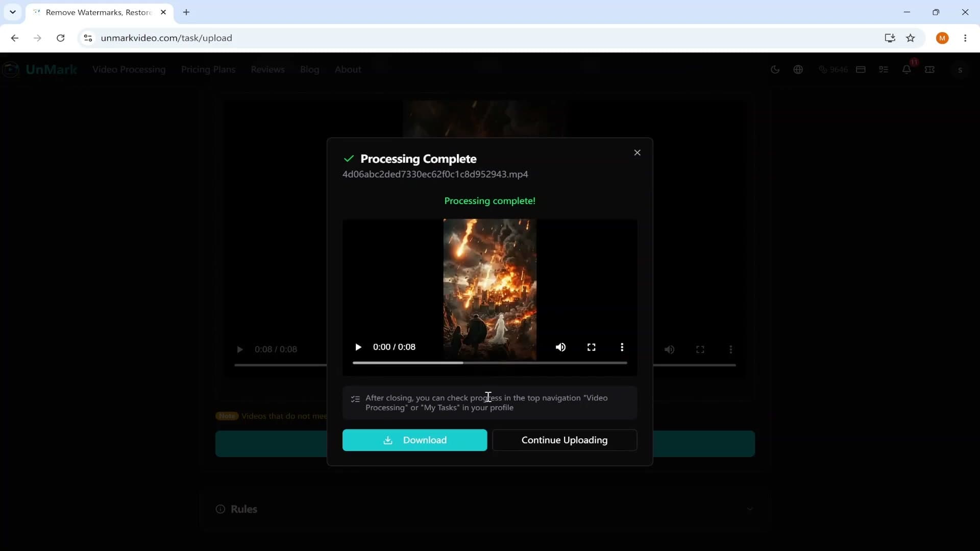Image resolution: width=980 pixels, height=551 pixels.
Task: Click the Continue Uploading button
Action: (x=565, y=440)
